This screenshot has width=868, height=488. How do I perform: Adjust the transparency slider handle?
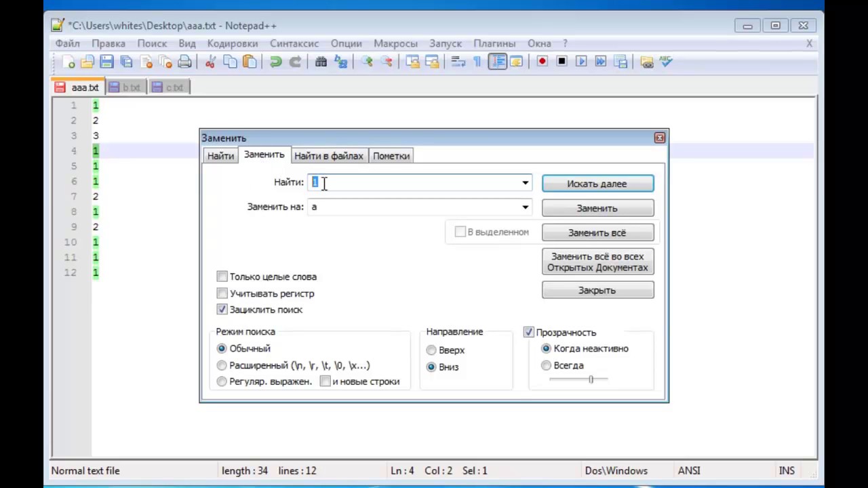(591, 380)
